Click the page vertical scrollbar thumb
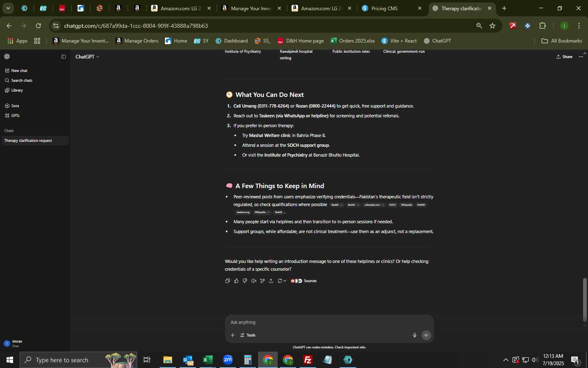Viewport: 588px width, 368px height. pos(585,300)
